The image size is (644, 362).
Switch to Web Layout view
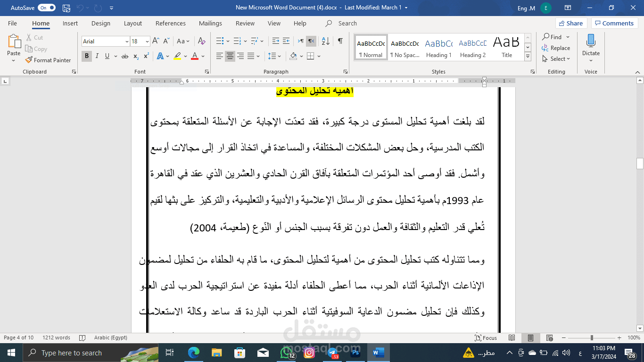click(549, 337)
